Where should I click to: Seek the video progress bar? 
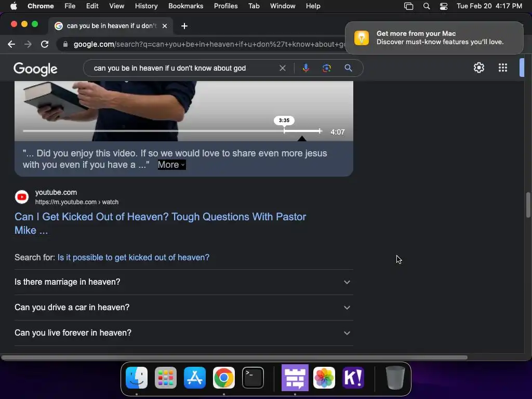(x=172, y=130)
